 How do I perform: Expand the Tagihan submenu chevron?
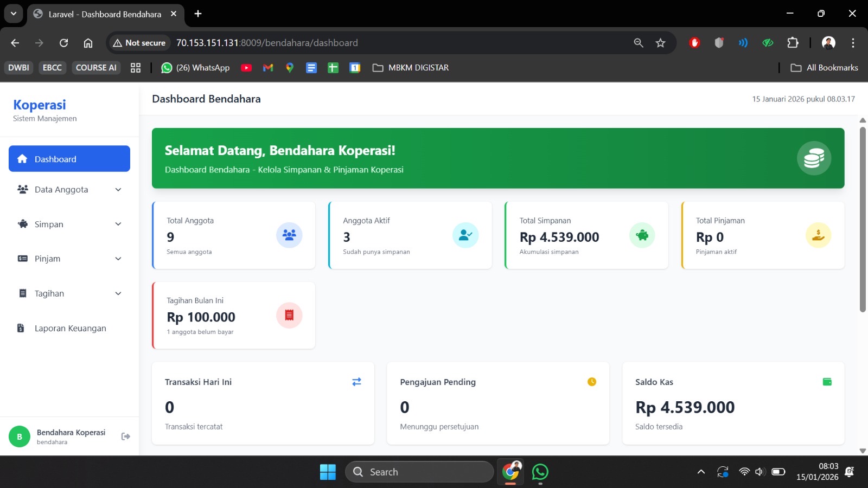click(x=118, y=293)
